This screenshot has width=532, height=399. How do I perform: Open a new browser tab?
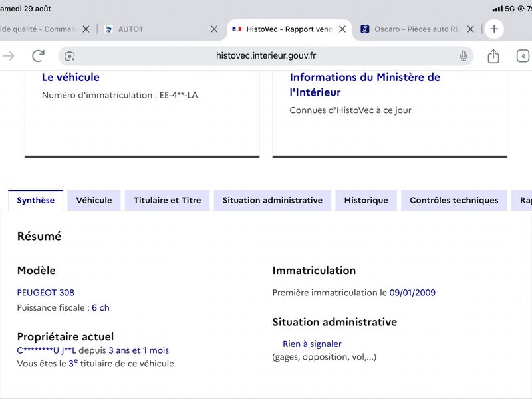coord(494,29)
